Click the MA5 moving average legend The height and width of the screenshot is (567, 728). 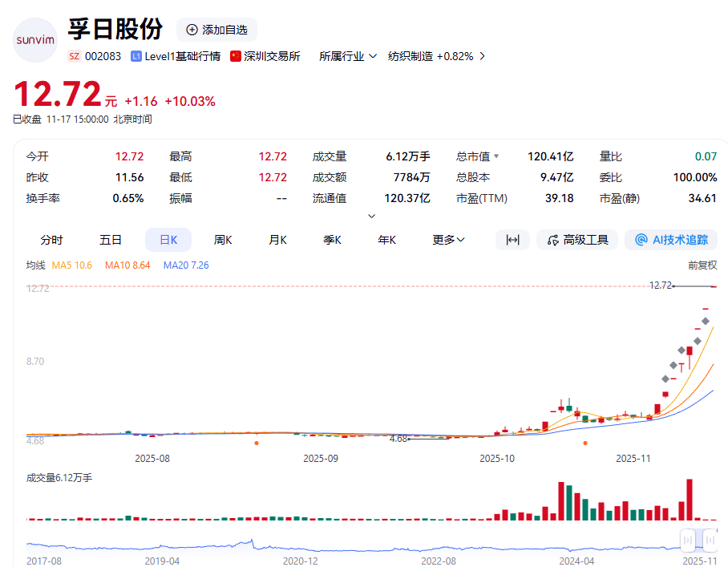coord(73,265)
